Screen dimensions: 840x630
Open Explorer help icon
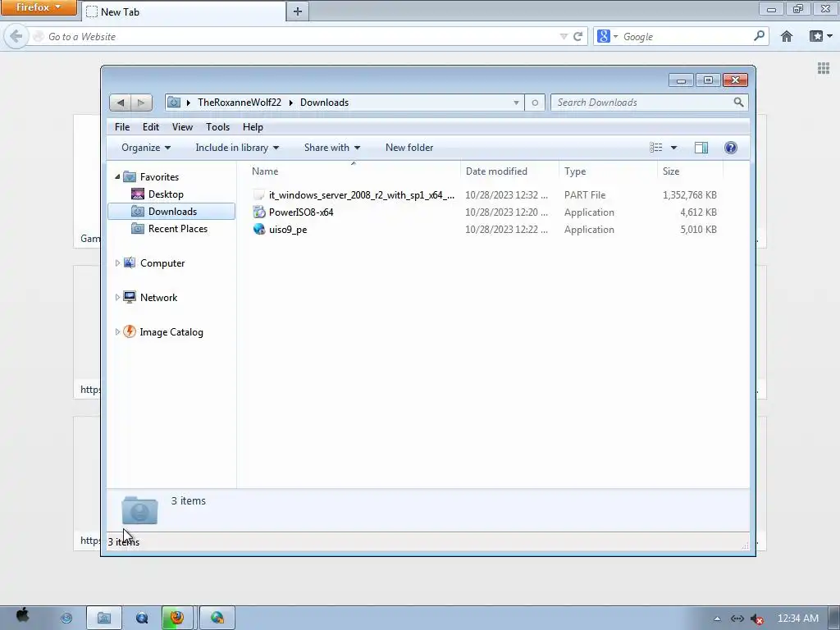[730, 148]
